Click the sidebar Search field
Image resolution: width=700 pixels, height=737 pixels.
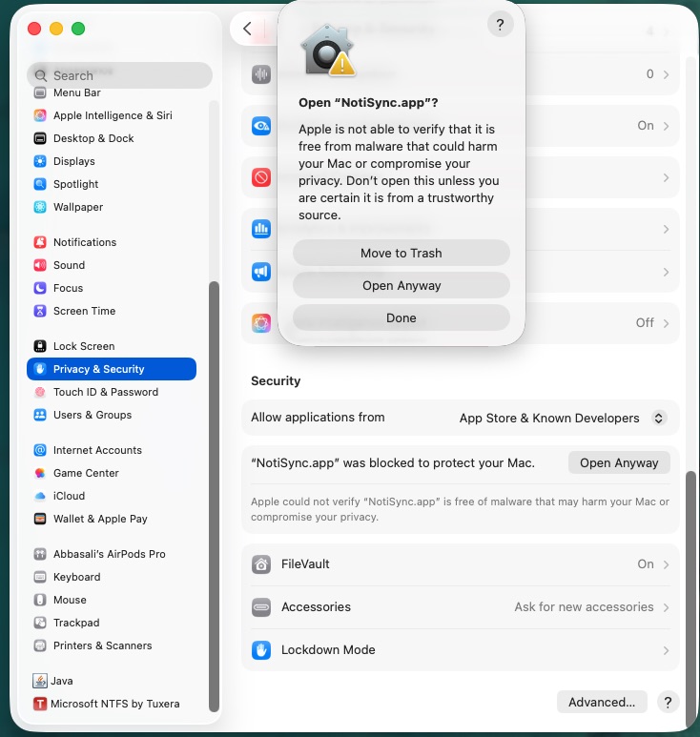[x=119, y=75]
